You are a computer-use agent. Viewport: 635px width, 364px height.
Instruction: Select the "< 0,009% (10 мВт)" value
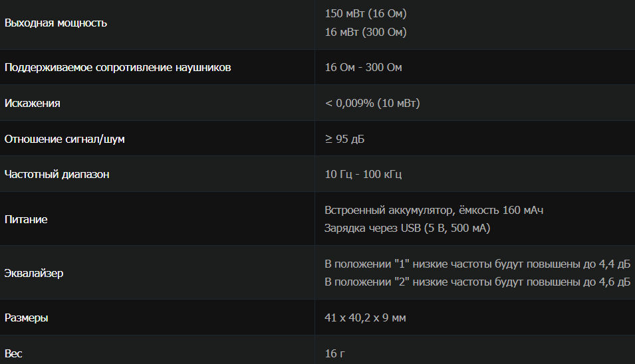[x=372, y=104]
